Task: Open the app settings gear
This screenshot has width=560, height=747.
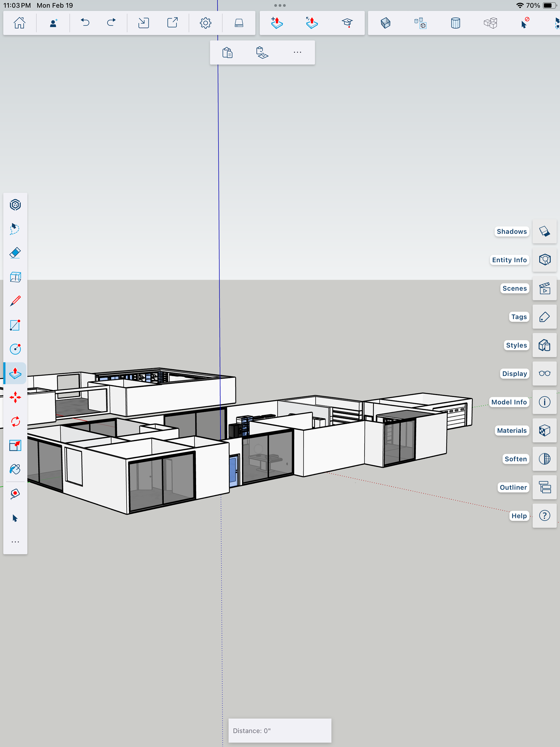Action: pos(205,23)
